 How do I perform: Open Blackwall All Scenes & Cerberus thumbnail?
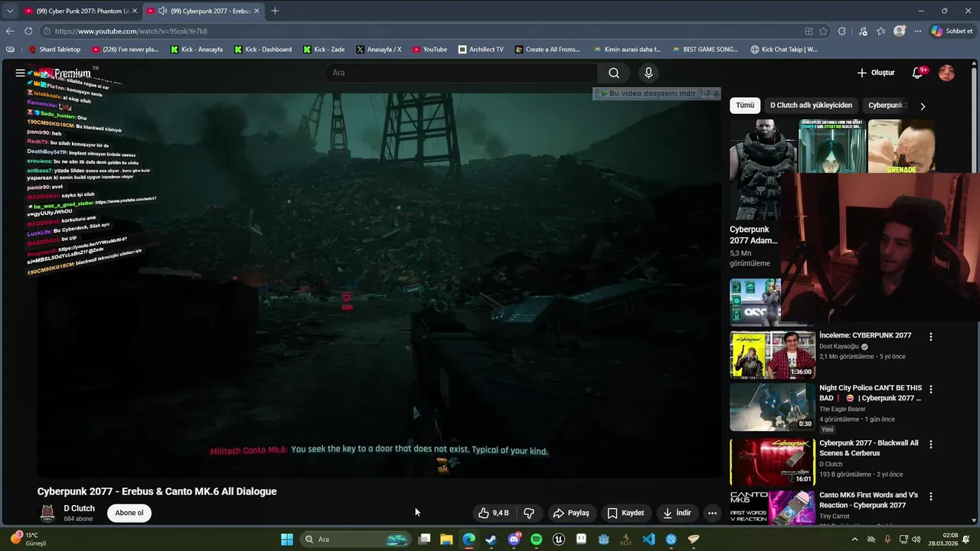click(773, 461)
